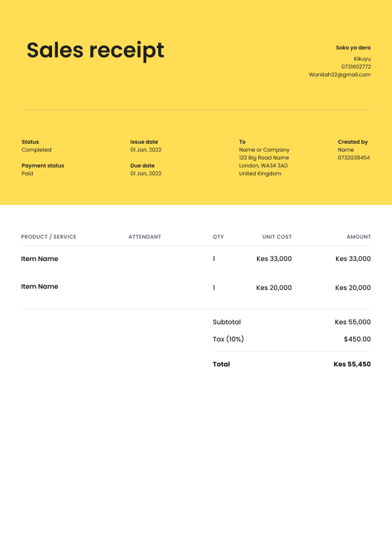Select the phone number 0731602772
The image size is (392, 555).
(356, 67)
